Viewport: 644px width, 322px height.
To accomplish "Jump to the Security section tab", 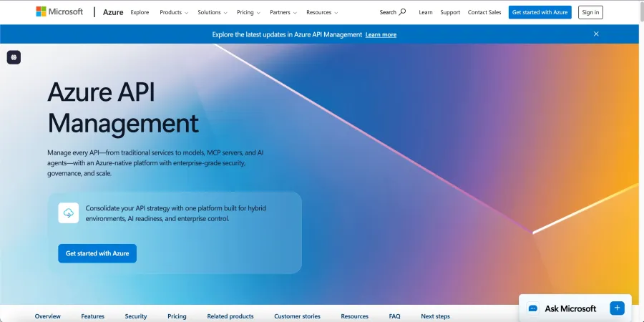I will [x=136, y=316].
